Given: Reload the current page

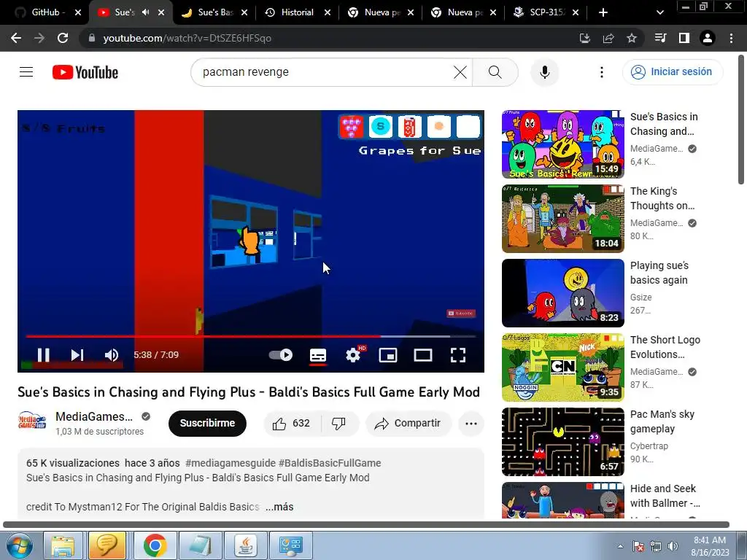Looking at the screenshot, I should coord(63,38).
